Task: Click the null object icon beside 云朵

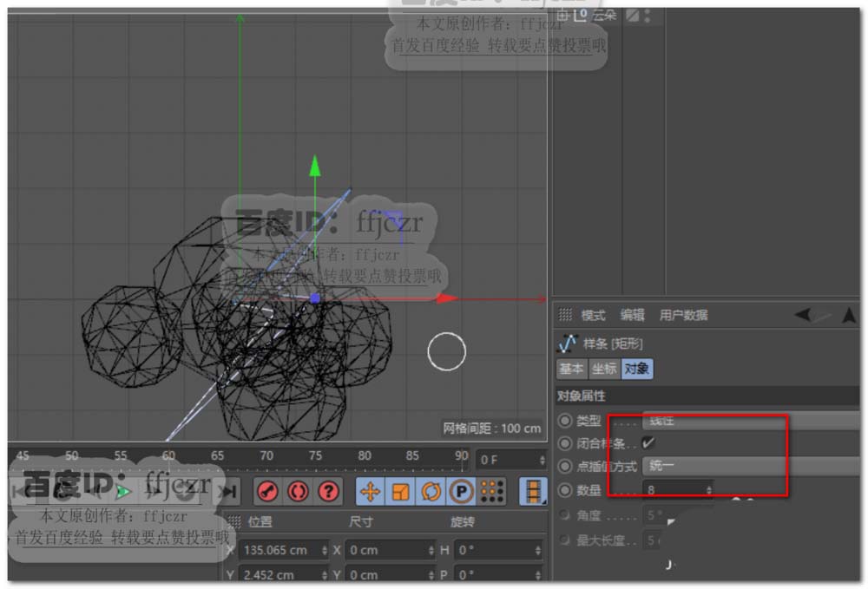Action: click(x=580, y=15)
